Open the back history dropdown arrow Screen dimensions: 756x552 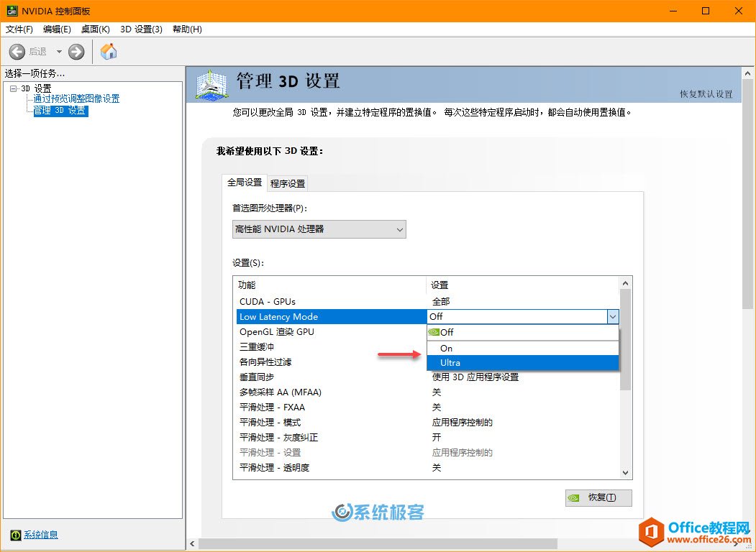coord(59,52)
